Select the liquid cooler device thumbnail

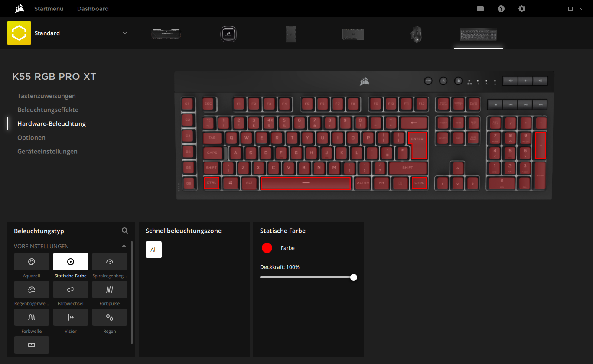[x=228, y=34]
